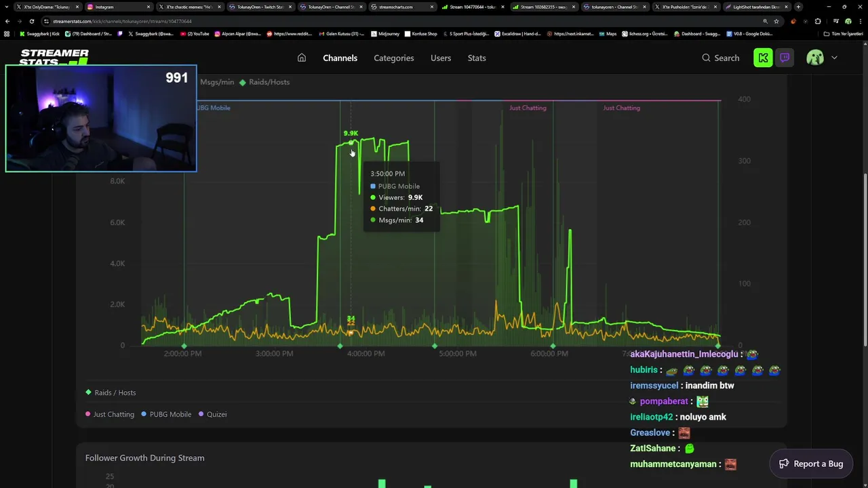Click chat username pompaberat

[664, 401]
